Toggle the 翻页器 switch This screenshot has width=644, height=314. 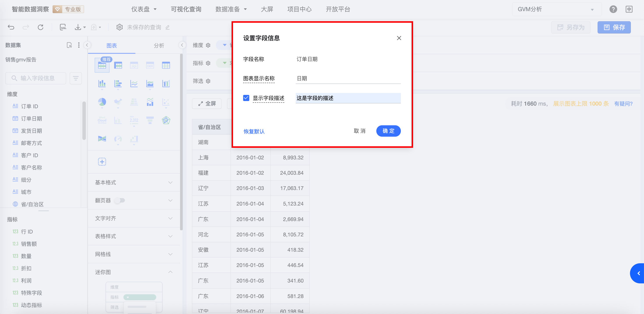[120, 201]
